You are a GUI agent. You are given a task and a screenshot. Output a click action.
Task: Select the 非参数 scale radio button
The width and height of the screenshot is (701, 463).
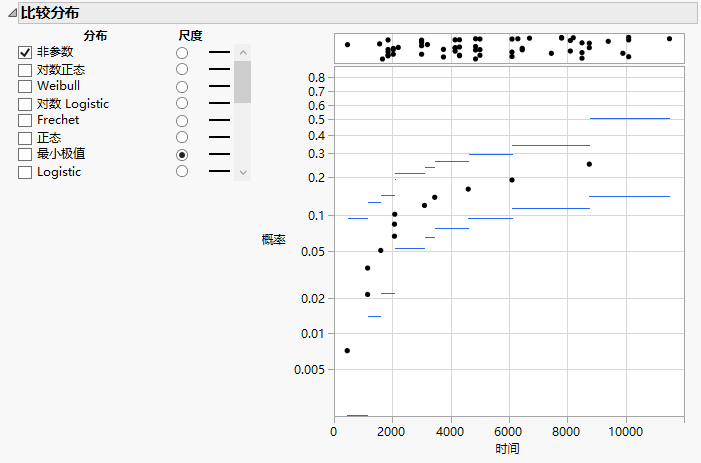[182, 53]
